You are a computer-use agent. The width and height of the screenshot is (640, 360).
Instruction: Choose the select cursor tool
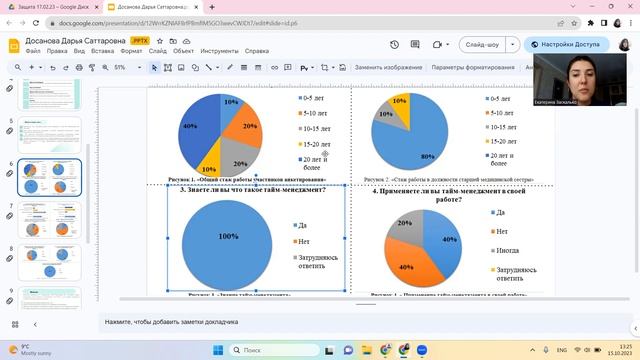point(154,68)
